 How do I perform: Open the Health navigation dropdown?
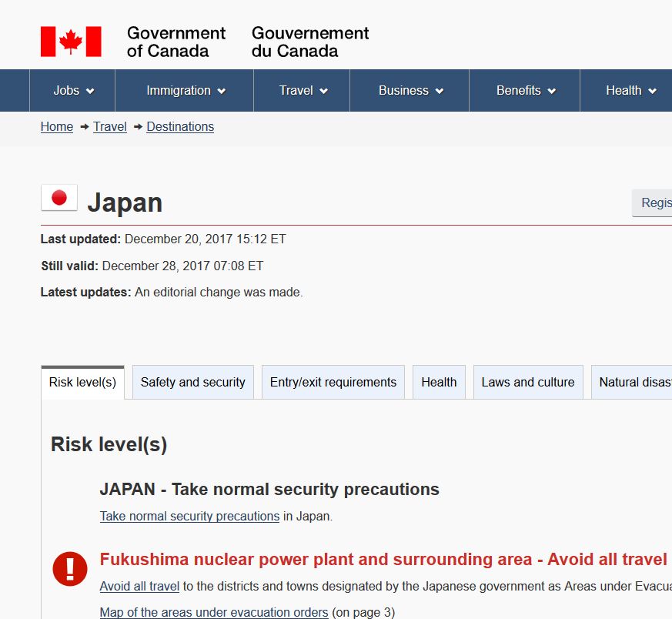[x=630, y=91]
